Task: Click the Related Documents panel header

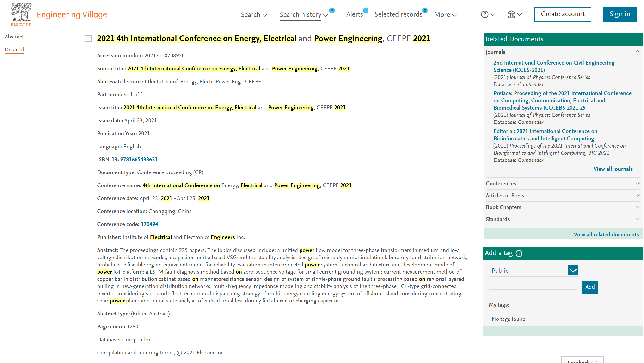Action: [563, 39]
